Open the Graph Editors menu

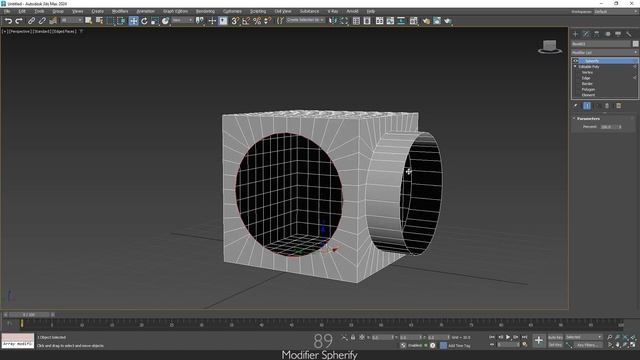176,11
